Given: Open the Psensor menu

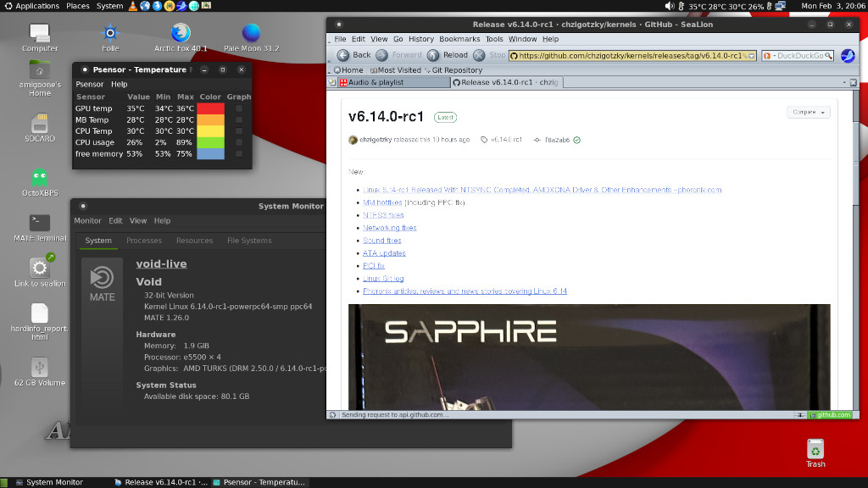Looking at the screenshot, I should 90,84.
